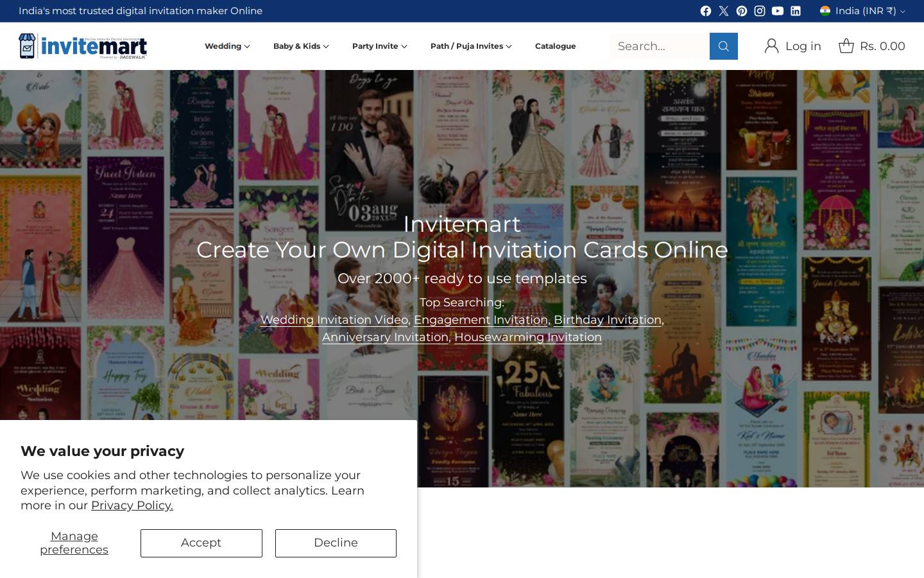Open the Facebook social icon
This screenshot has height=578, width=924.
coord(706,11)
